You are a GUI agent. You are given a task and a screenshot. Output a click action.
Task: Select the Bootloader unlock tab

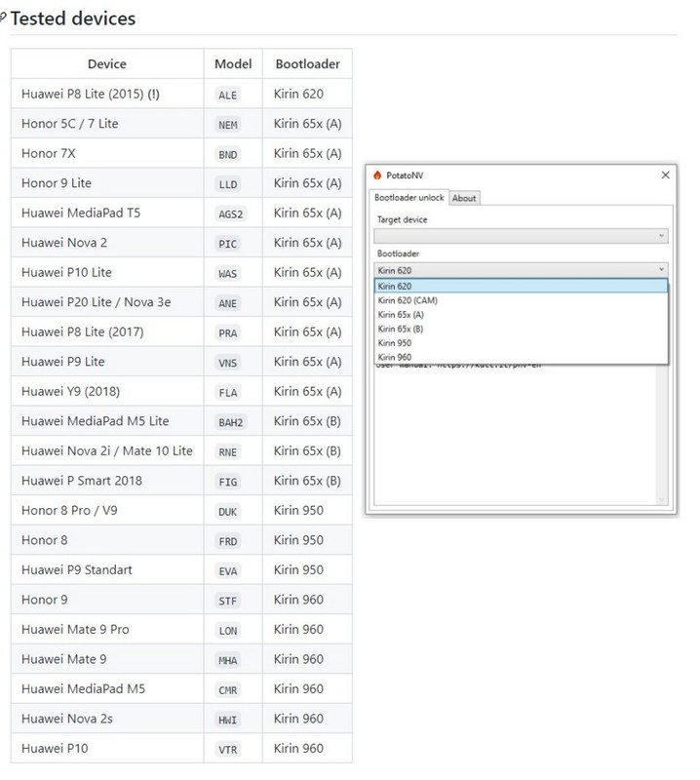pos(408,198)
